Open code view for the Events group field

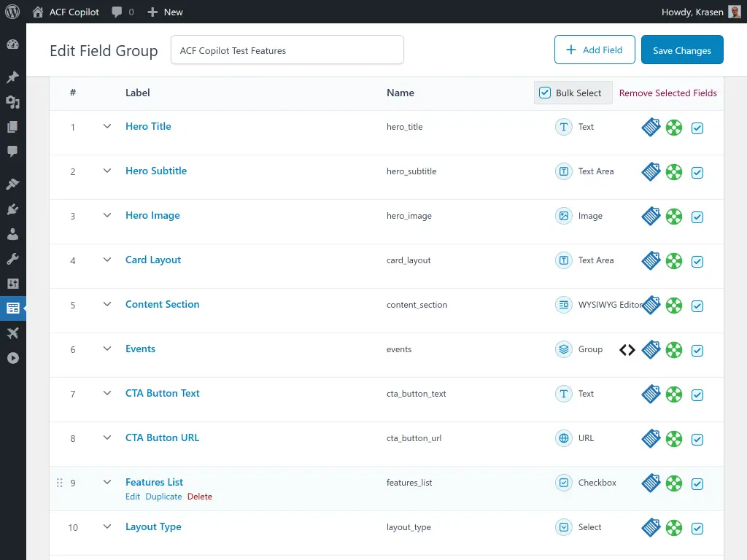coord(627,350)
